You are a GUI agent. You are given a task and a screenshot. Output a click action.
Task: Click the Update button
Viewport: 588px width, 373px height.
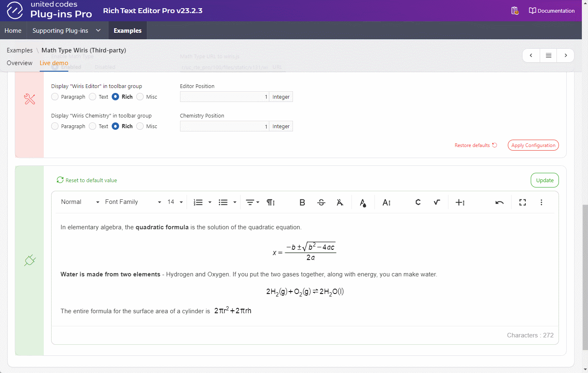pos(545,180)
